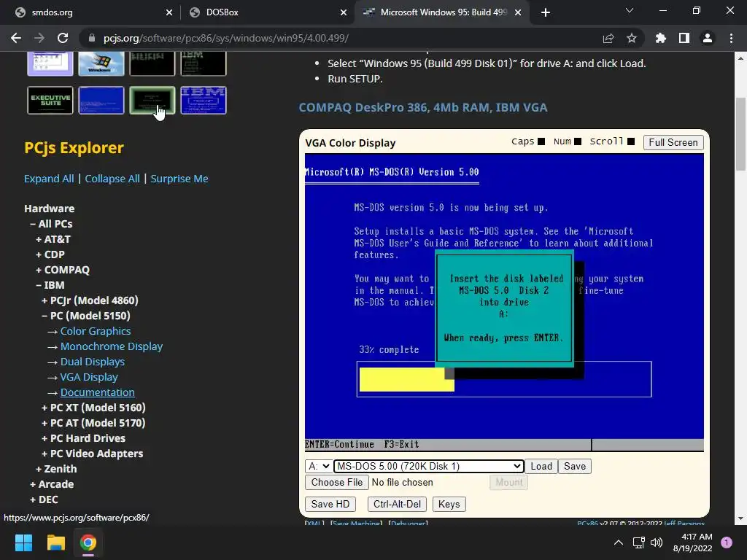Expand the Zenith tree node
The image size is (747, 560).
click(56, 469)
